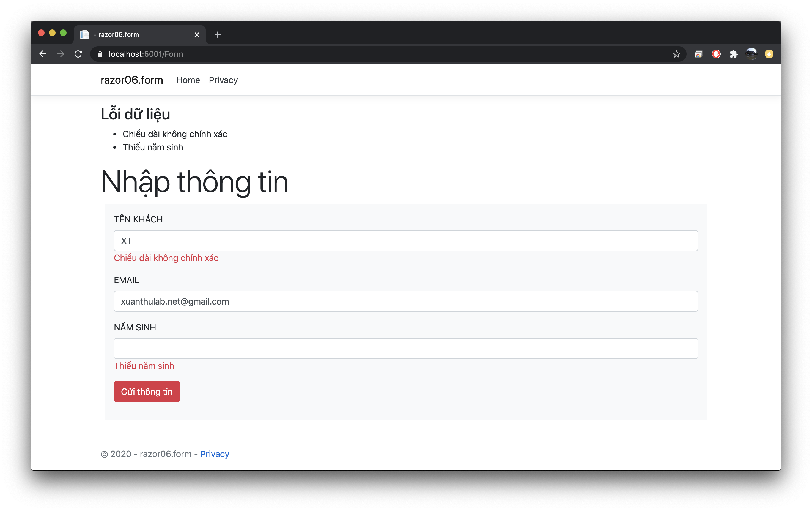This screenshot has height=511, width=812.
Task: Reload the page with refresh icon
Action: coord(78,54)
